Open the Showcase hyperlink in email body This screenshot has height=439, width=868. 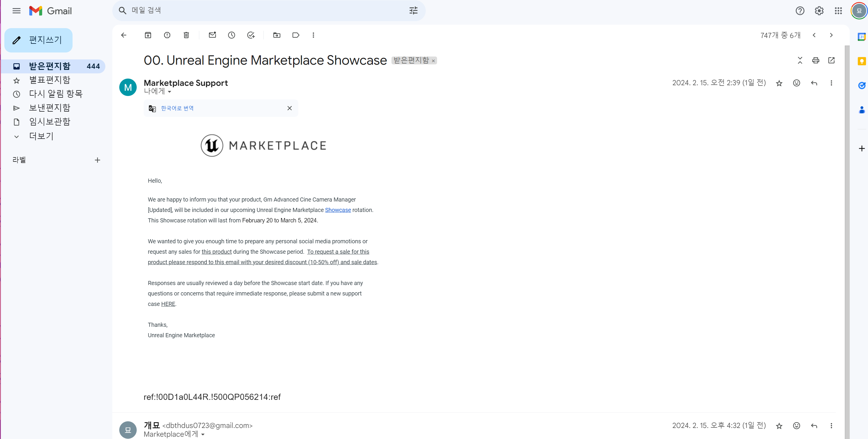[x=338, y=210]
